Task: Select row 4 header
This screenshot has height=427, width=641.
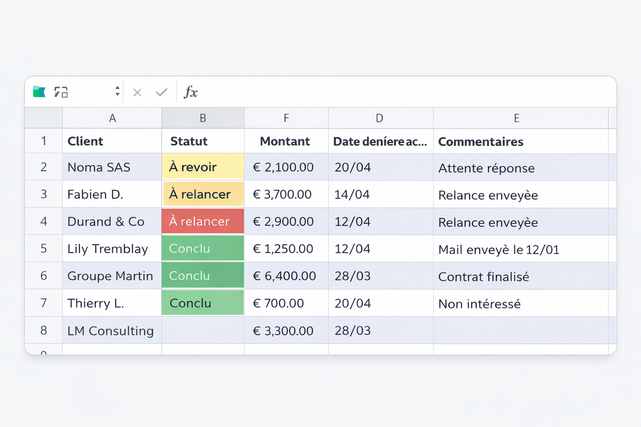Action: (x=44, y=221)
